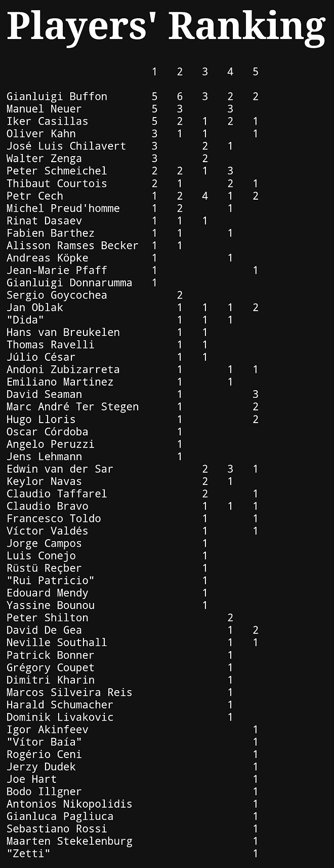Click the Alisson Ramses Becker name
The height and width of the screenshot is (868, 334).
[x=72, y=245]
